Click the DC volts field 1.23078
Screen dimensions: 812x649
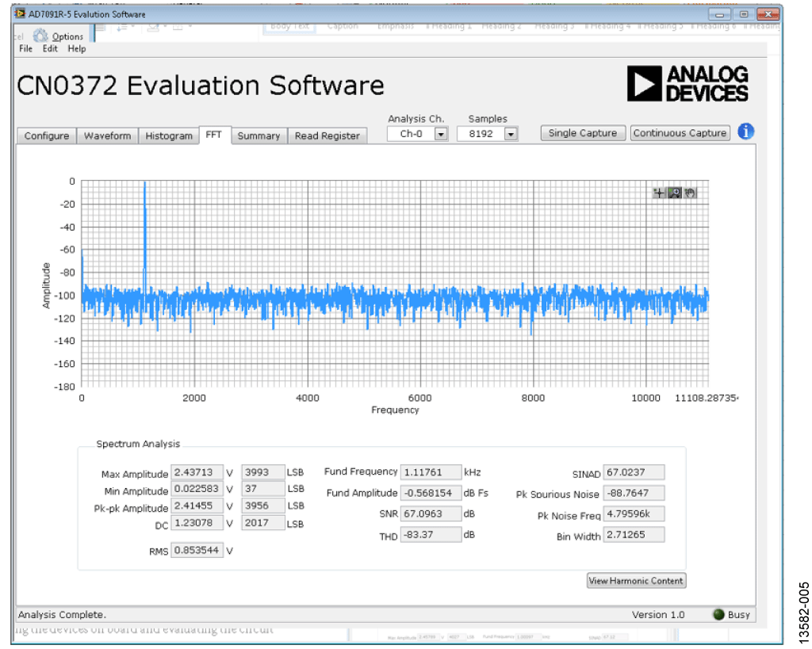[197, 523]
